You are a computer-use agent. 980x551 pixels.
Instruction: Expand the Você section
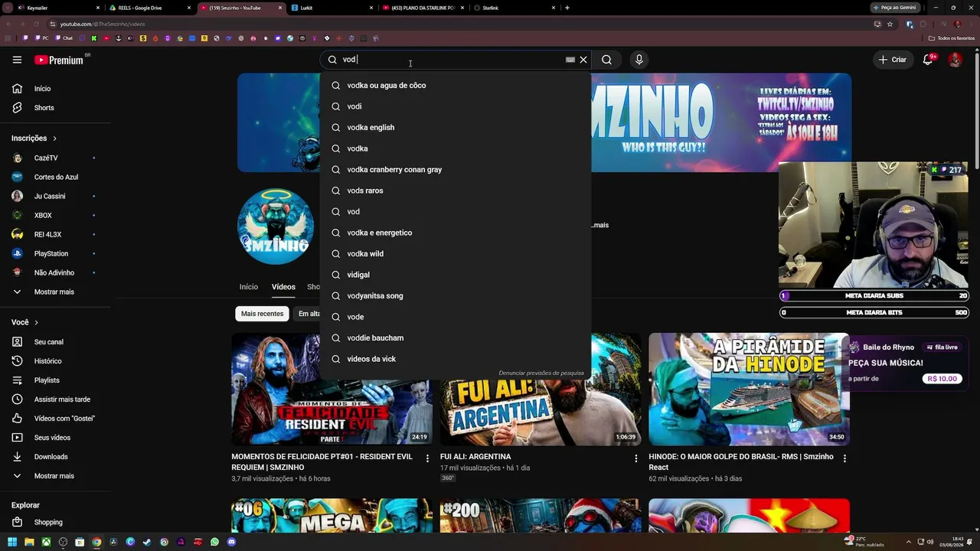(25, 322)
